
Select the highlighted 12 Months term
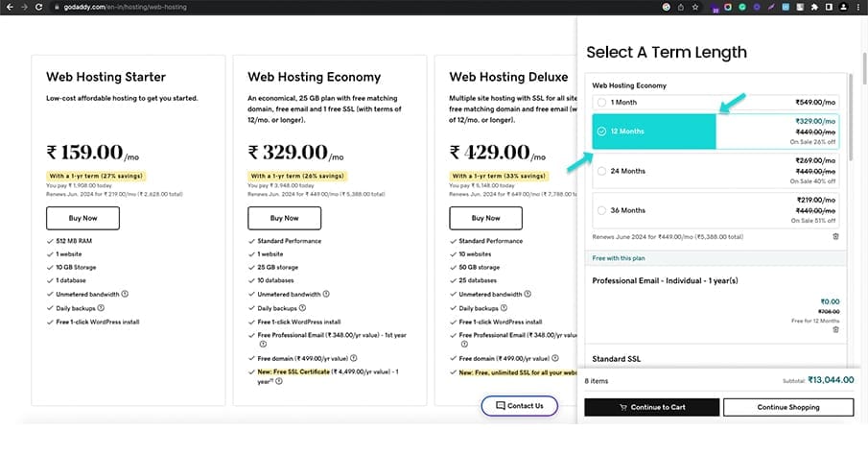(x=601, y=132)
